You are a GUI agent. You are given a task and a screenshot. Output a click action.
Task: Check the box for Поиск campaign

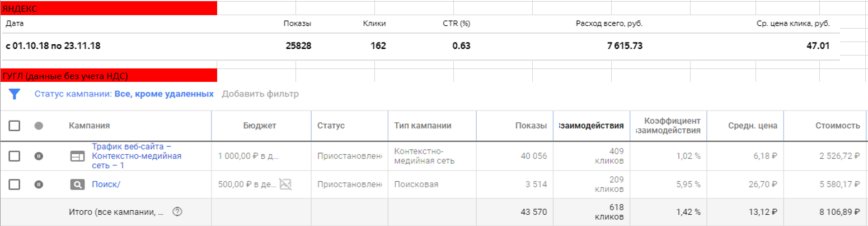coord(15,184)
